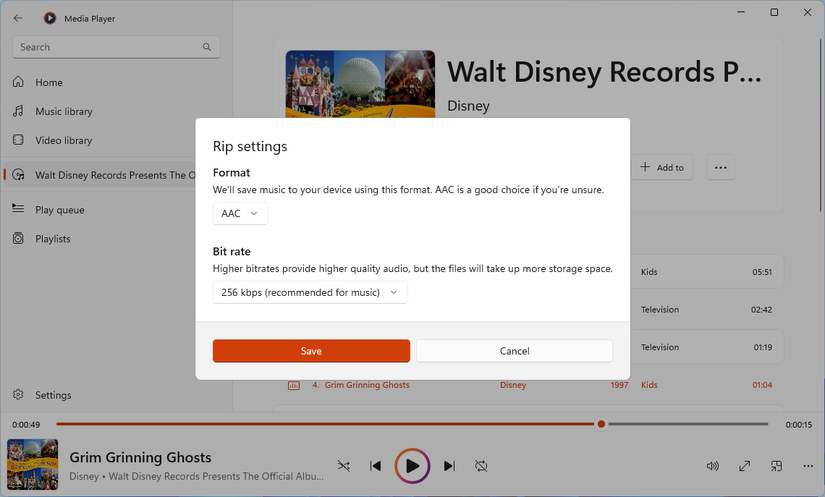Toggle shuffle playback
Image resolution: width=825 pixels, height=497 pixels.
(344, 466)
